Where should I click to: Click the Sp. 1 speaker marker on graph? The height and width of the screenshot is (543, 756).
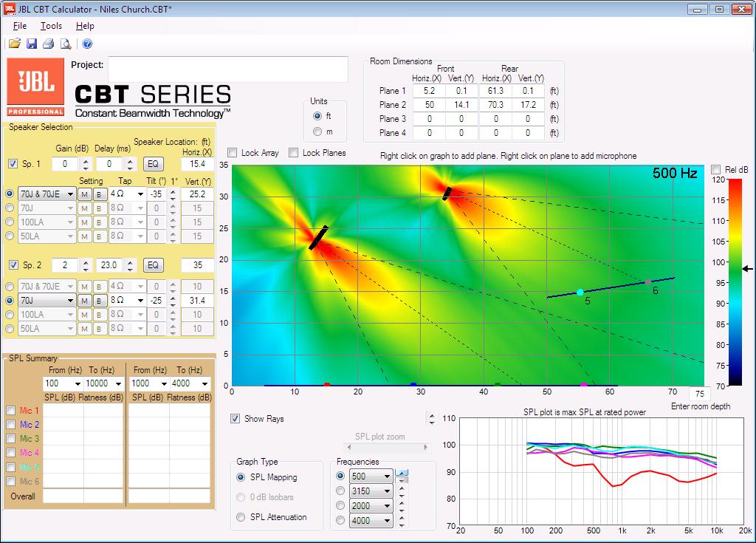pos(318,237)
